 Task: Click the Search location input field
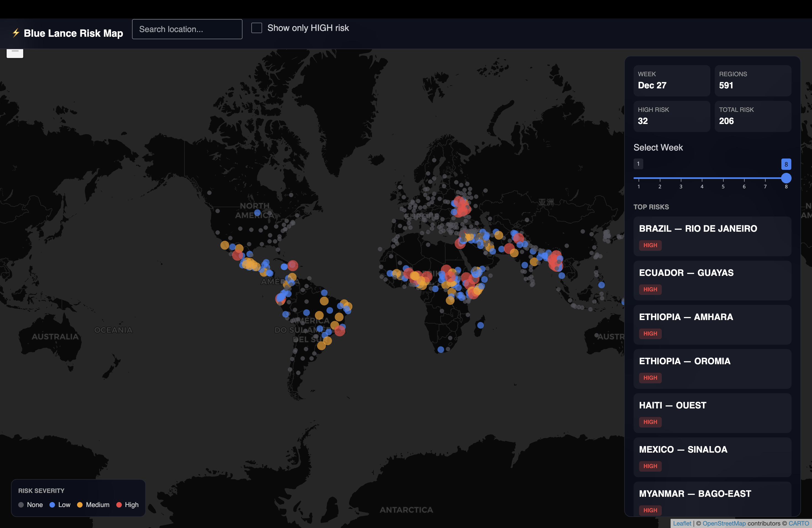pos(187,29)
